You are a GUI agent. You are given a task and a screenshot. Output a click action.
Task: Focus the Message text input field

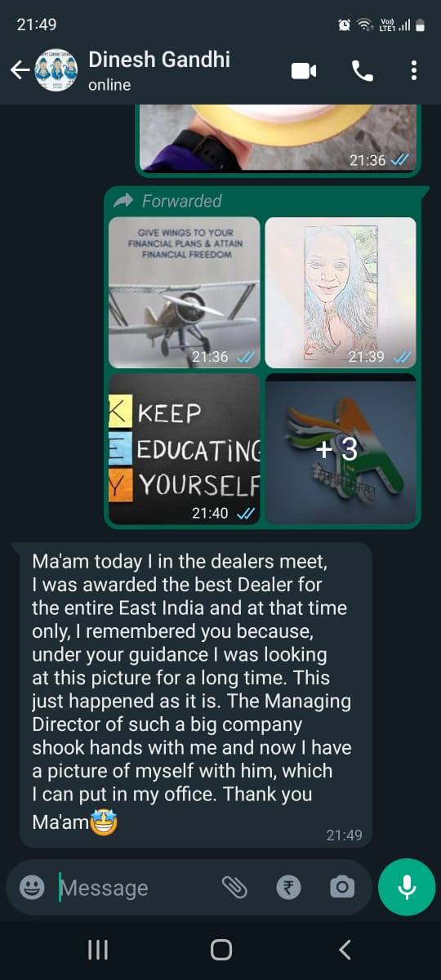tap(135, 888)
